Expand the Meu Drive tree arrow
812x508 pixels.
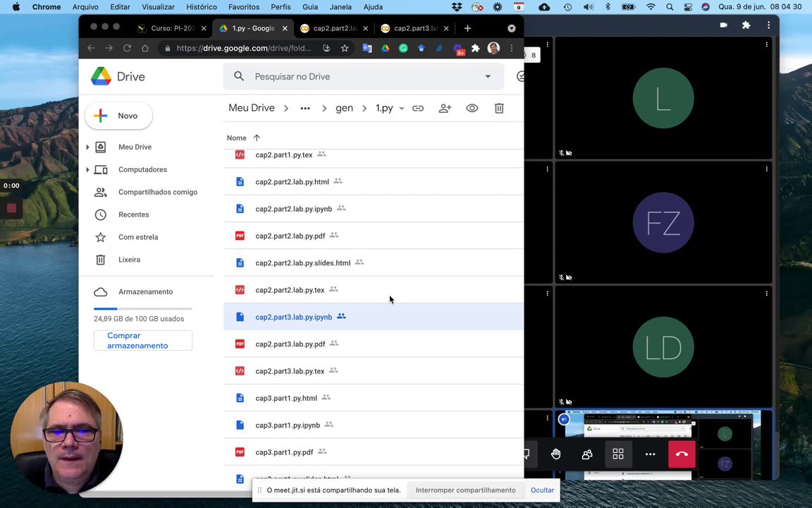coord(87,147)
